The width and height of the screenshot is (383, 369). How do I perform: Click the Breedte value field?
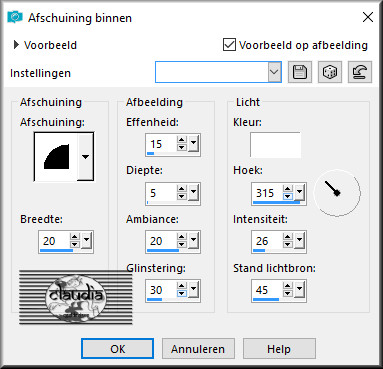[x=55, y=241]
